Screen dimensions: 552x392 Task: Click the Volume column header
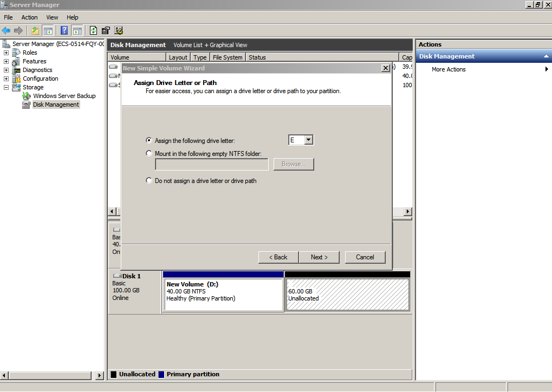click(x=137, y=57)
